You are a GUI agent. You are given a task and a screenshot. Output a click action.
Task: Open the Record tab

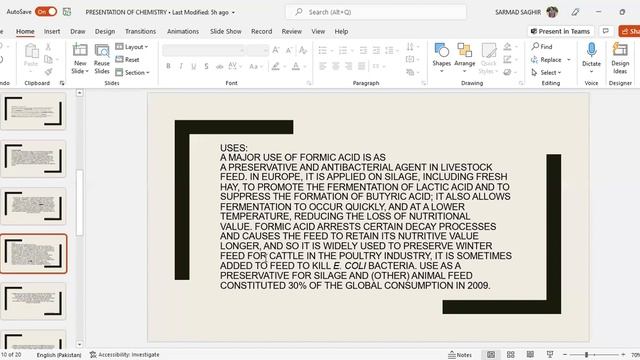(262, 31)
